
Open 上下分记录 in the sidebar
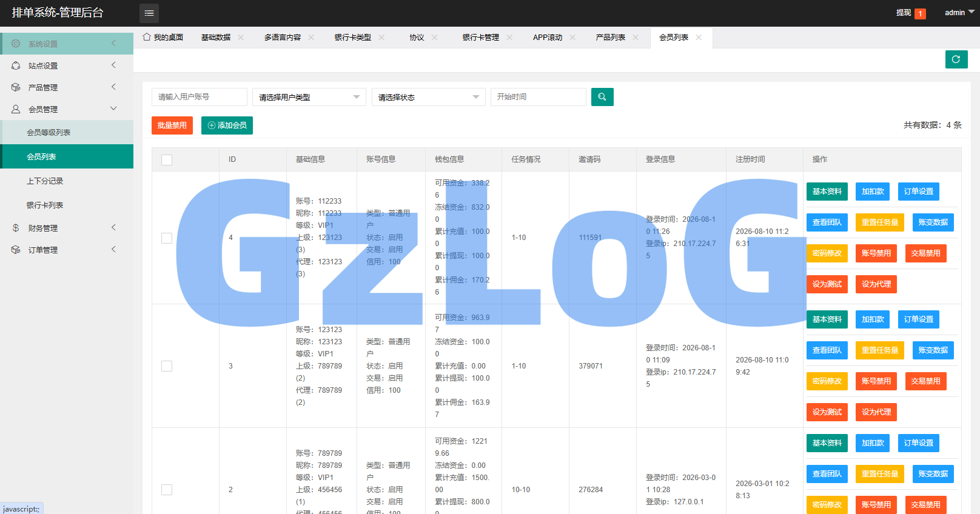pyautogui.click(x=45, y=181)
